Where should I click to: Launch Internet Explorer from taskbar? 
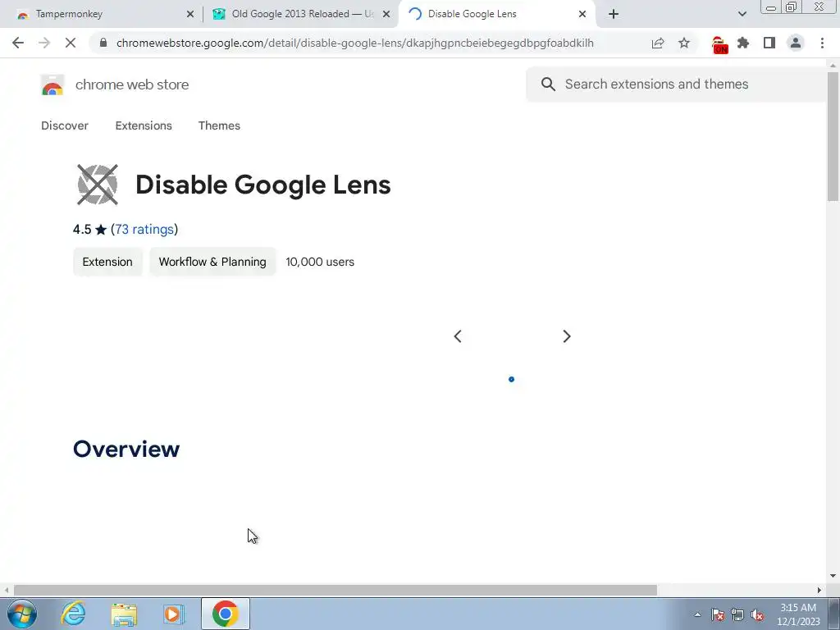pyautogui.click(x=73, y=614)
